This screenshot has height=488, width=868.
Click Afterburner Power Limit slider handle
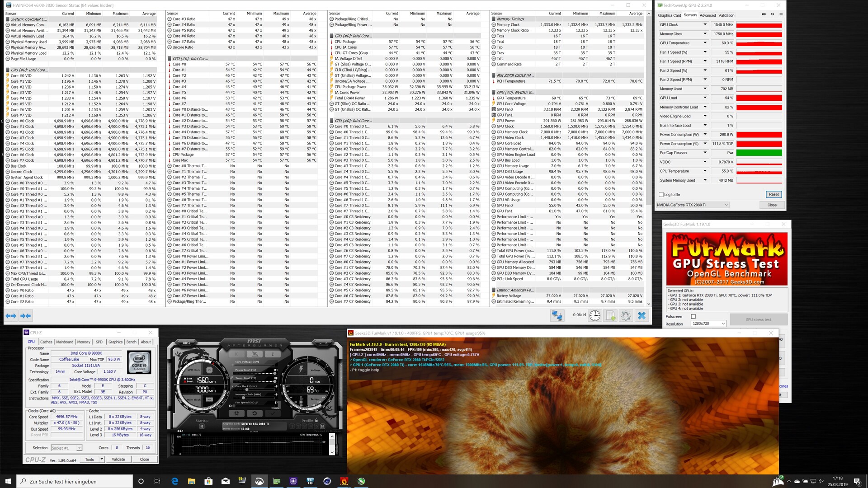(x=275, y=374)
